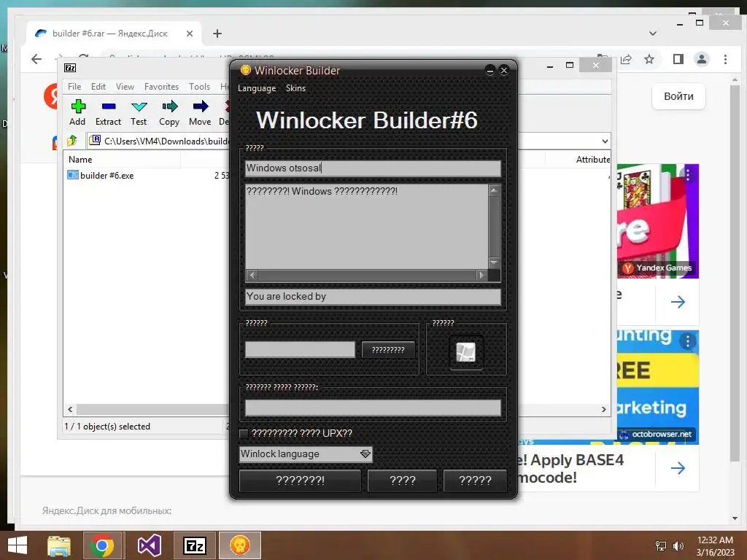Sort 7-Zip list by Name column
The height and width of the screenshot is (560, 747).
[x=122, y=160]
